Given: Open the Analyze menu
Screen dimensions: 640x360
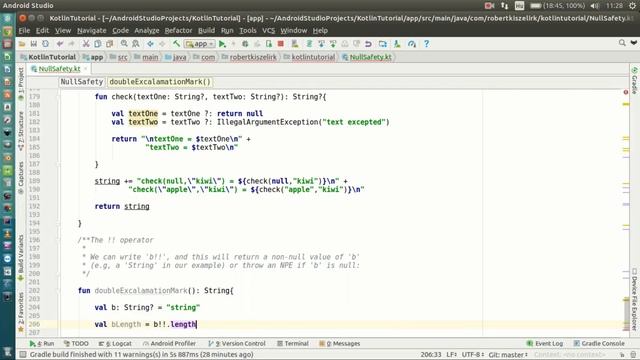Looking at the screenshot, I should coord(147,31).
